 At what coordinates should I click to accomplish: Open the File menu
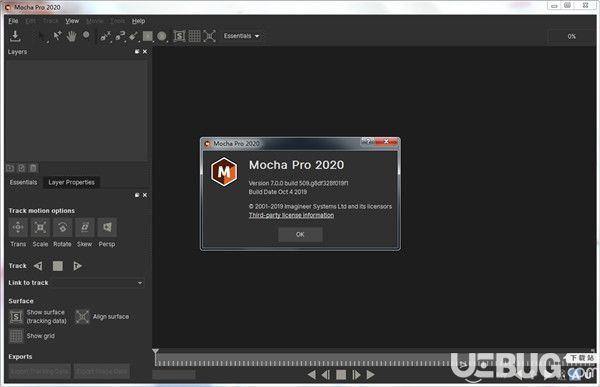[13, 21]
